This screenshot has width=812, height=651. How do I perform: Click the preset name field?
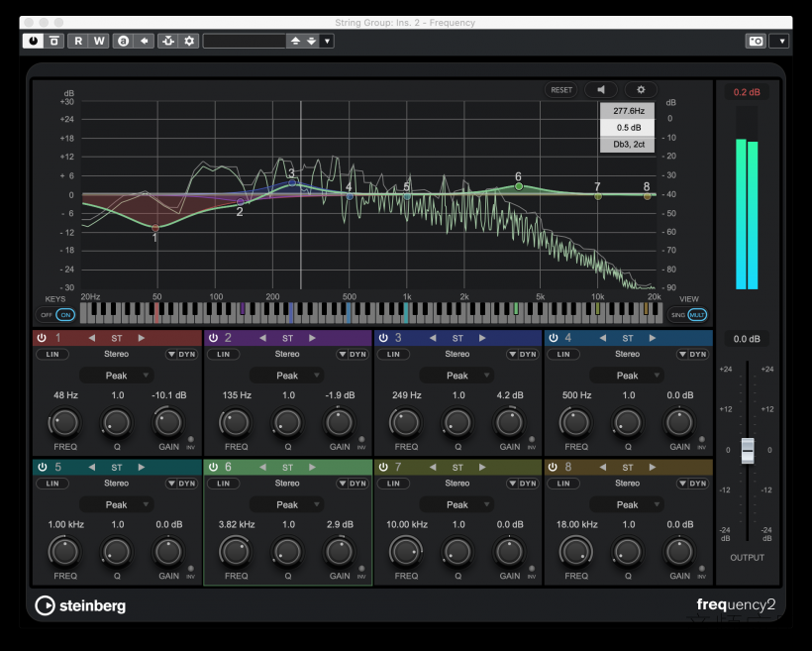[245, 41]
